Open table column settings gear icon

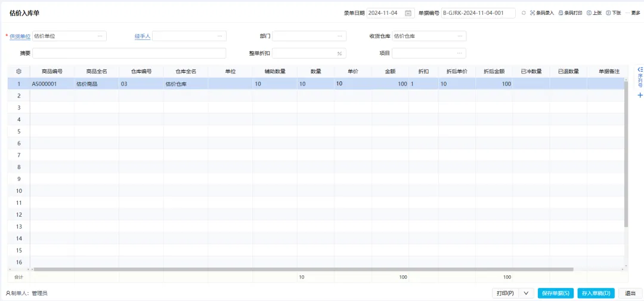(18, 72)
